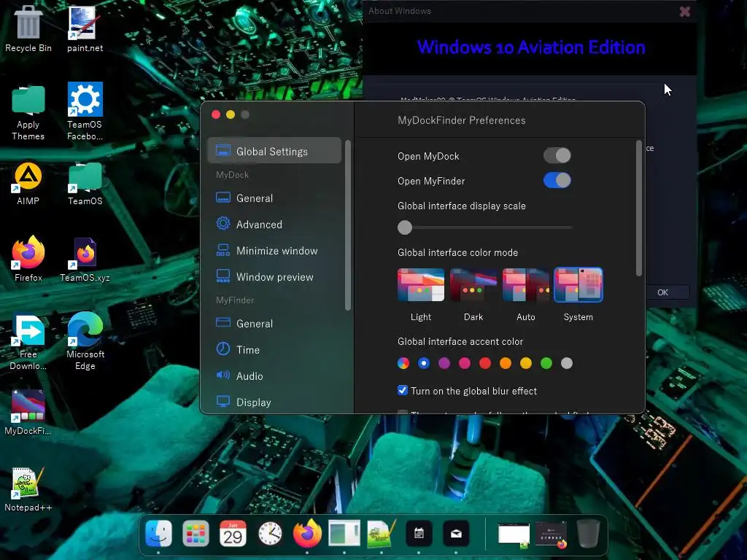Open Notepad++ desktop shortcut
This screenshot has height=560, width=747.
click(x=28, y=489)
